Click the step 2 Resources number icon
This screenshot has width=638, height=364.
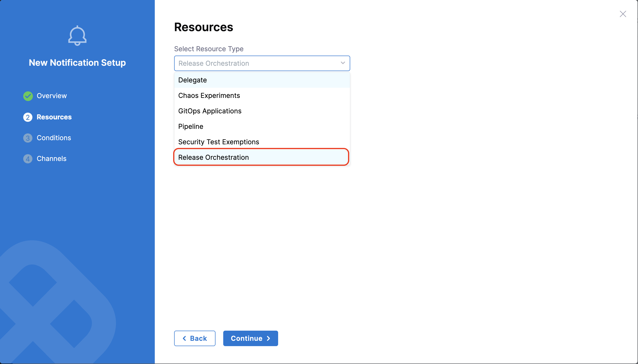click(x=28, y=117)
